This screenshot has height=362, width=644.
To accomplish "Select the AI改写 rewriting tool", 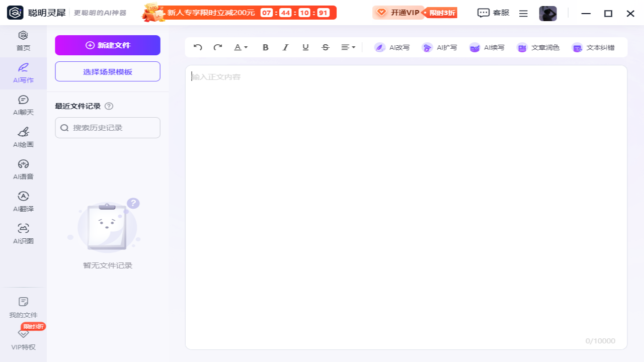I will 392,47.
